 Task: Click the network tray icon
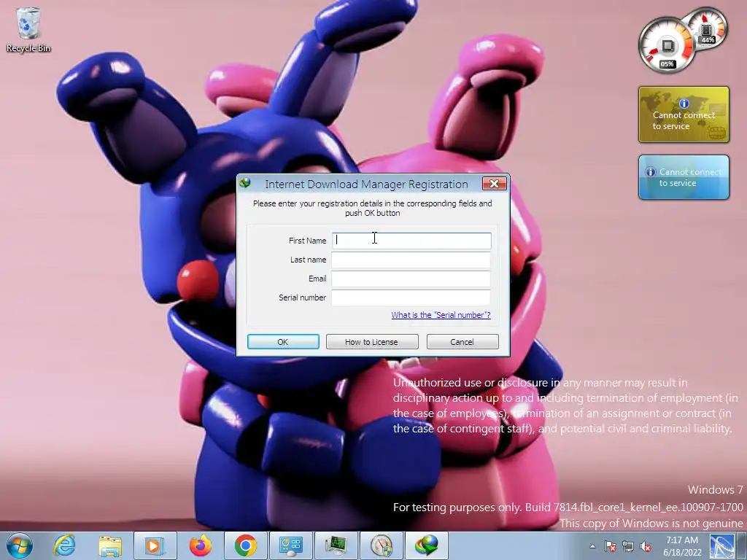(x=628, y=546)
